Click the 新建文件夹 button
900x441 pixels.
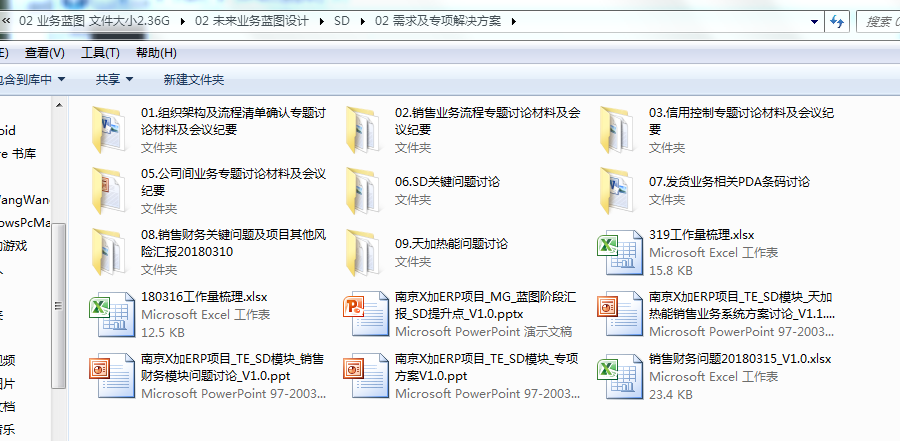194,79
